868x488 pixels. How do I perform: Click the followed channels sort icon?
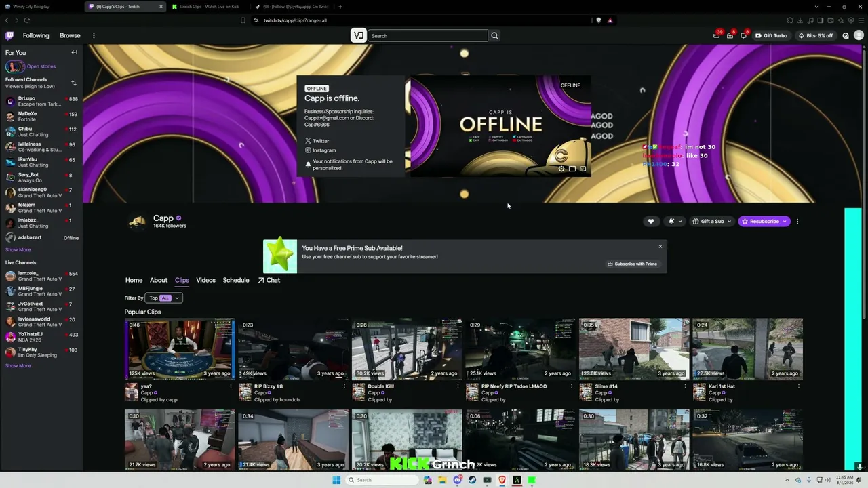73,83
